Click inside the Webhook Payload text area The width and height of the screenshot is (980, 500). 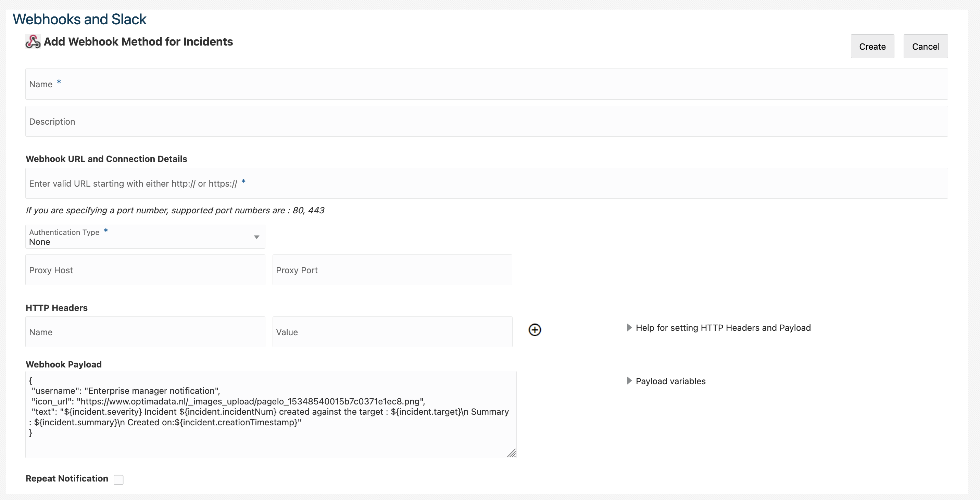(x=271, y=441)
